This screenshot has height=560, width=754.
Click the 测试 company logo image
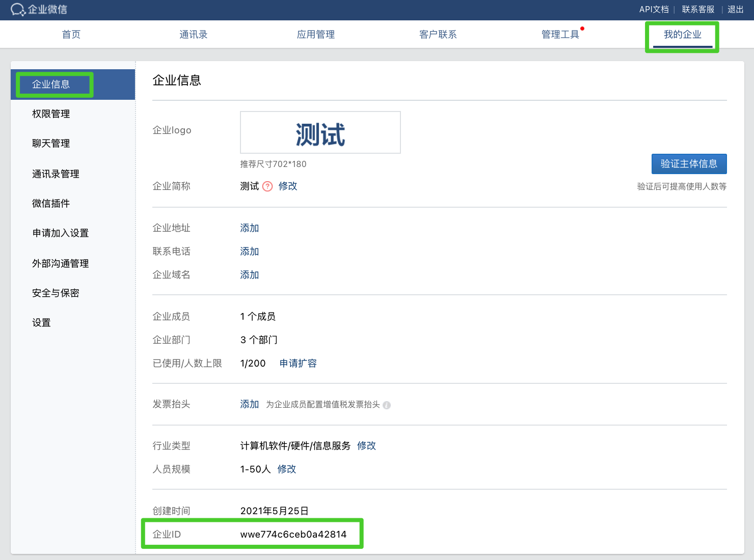(x=320, y=133)
